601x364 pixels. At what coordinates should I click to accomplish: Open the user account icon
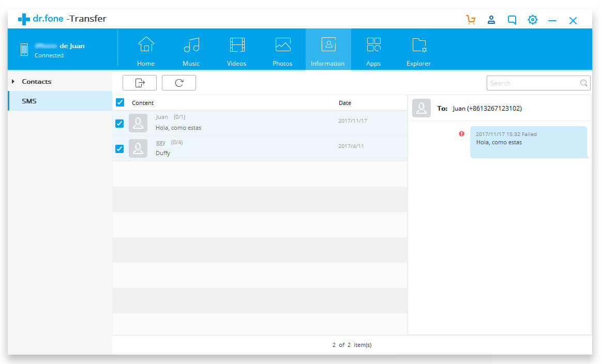point(491,20)
